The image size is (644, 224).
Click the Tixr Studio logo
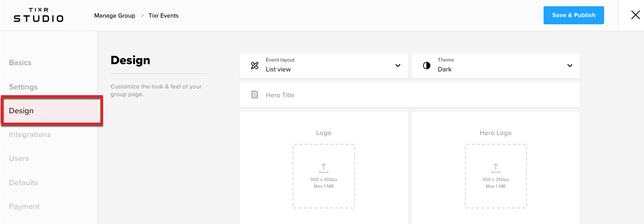pyautogui.click(x=38, y=16)
